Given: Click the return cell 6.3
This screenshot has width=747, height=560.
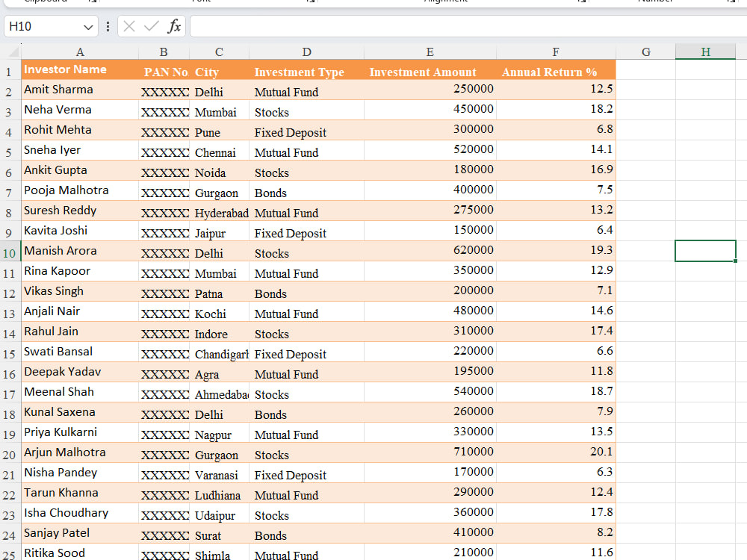Looking at the screenshot, I should [x=556, y=473].
